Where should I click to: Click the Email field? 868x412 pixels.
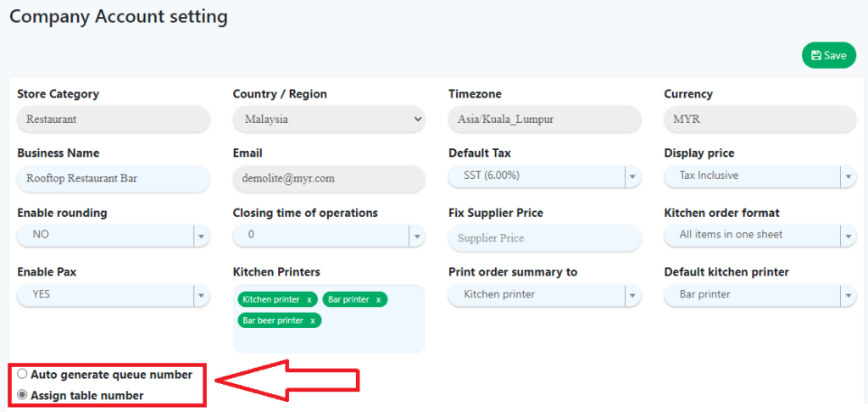point(328,179)
